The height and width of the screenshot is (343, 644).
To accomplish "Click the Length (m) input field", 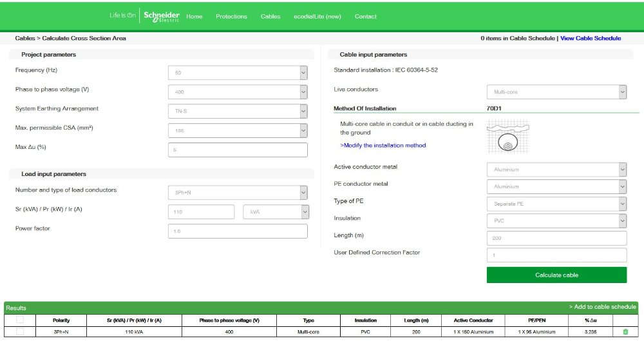I will pyautogui.click(x=556, y=239).
